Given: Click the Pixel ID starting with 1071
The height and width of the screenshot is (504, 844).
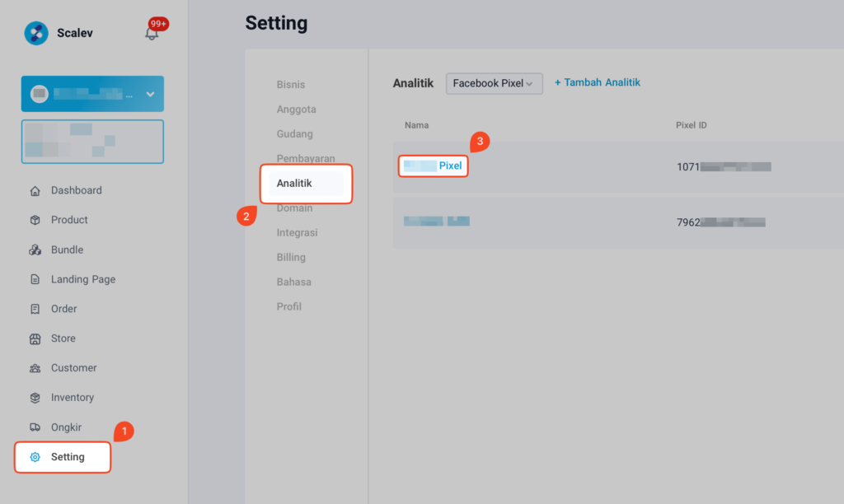Looking at the screenshot, I should (x=724, y=167).
